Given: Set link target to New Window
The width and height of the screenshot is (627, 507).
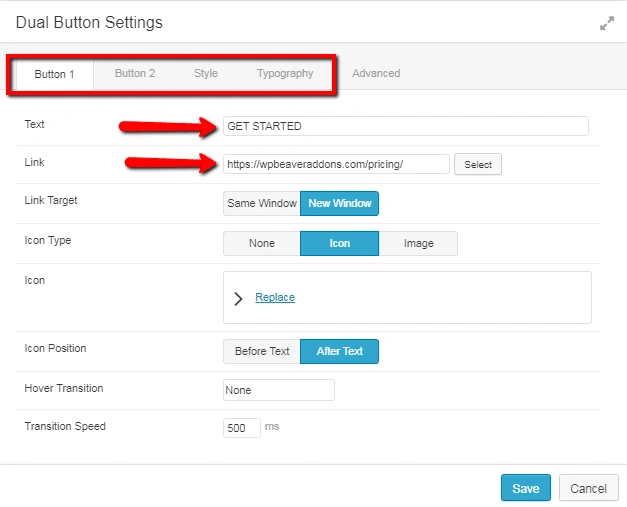Looking at the screenshot, I should [339, 203].
